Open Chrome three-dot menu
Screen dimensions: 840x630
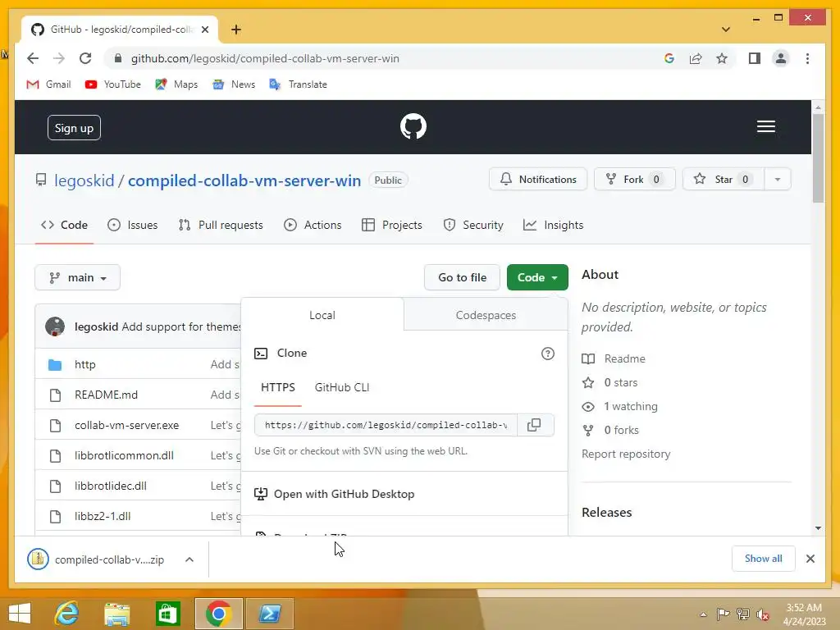807,58
